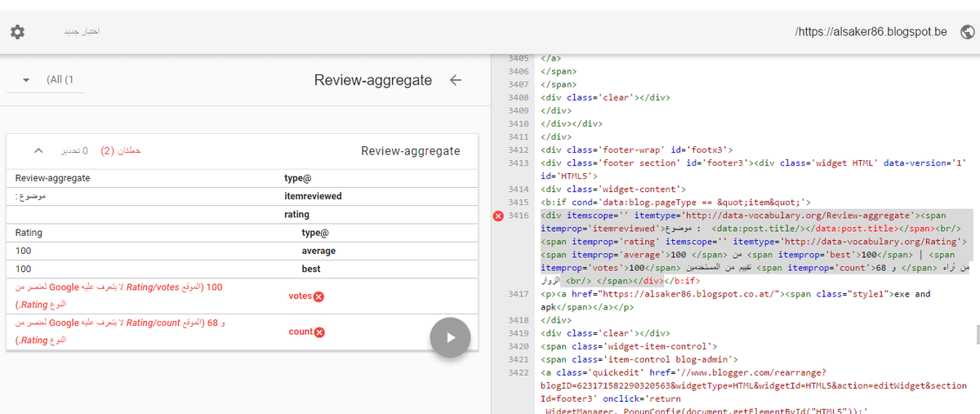Click the Review-aggregate card title
The height and width of the screenshot is (414, 980).
(410, 151)
